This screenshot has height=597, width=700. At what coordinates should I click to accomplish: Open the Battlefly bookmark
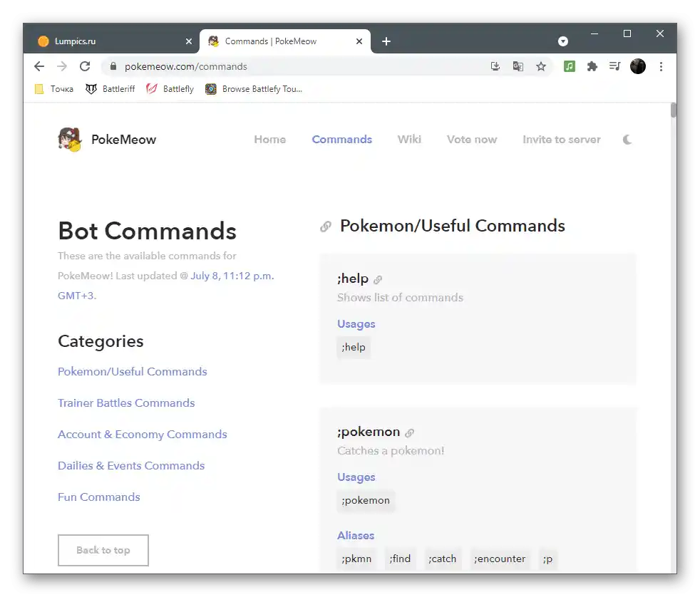point(170,89)
